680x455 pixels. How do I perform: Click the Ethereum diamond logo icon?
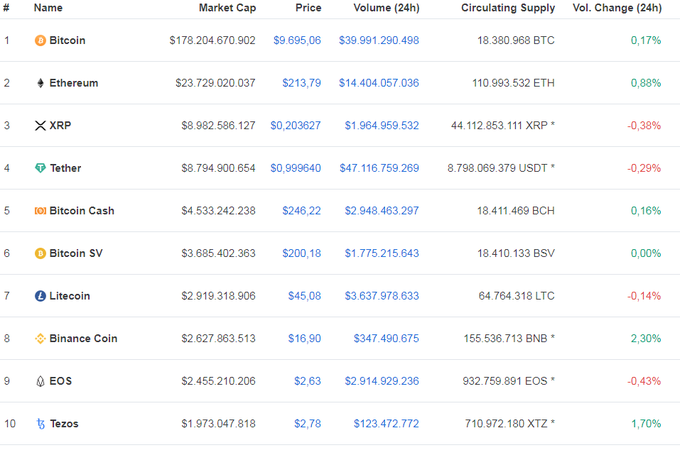click(40, 83)
